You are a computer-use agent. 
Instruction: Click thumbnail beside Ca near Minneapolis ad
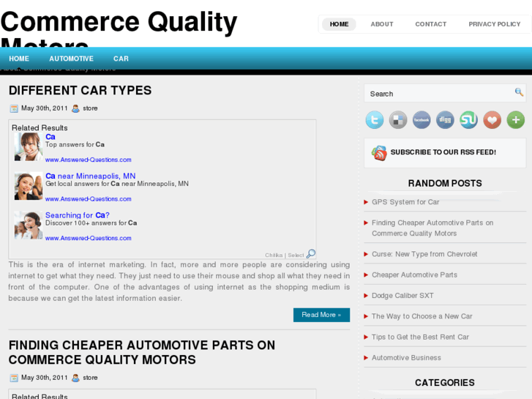pyautogui.click(x=29, y=186)
